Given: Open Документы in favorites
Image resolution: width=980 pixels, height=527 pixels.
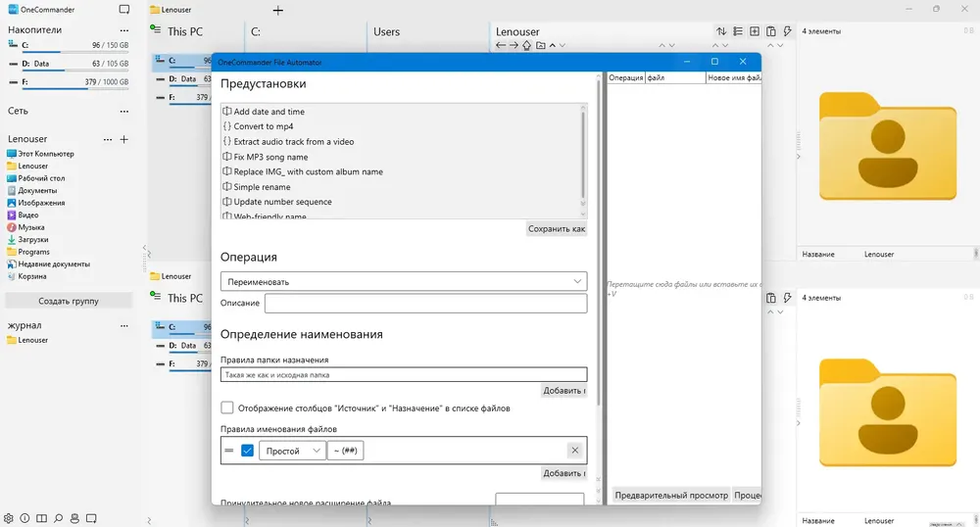Looking at the screenshot, I should [x=32, y=190].
